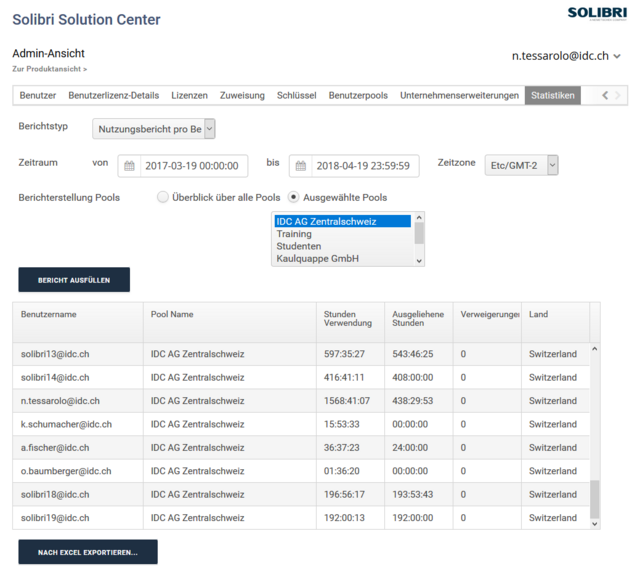Go to the Lizenzen tab
Image resolution: width=640 pixels, height=566 pixels.
point(189,95)
